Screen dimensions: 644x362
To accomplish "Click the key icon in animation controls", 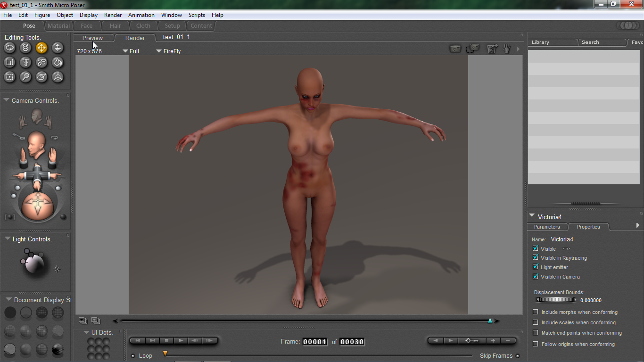I will point(471,341).
